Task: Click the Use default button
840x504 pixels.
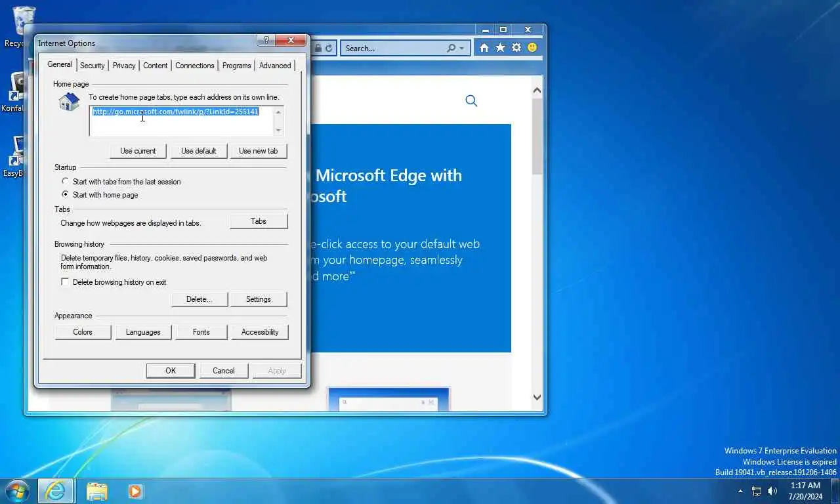Action: pos(199,151)
